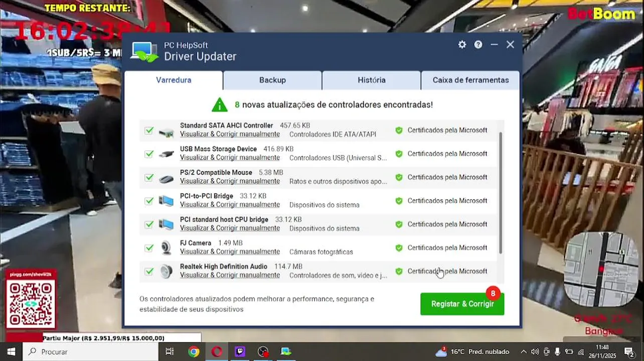Screen dimensions: 644x361
Task: Open the taskbar clock showing 11:48
Action: coord(602,351)
